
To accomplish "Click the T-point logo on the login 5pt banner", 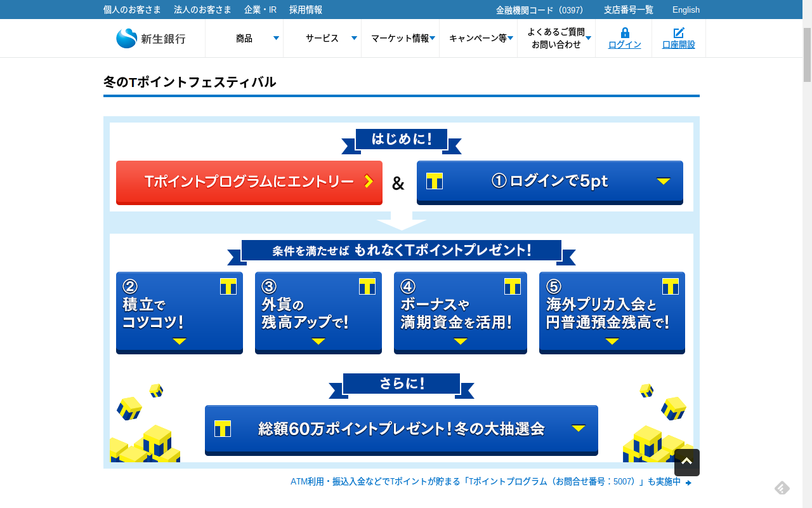I will [435, 181].
